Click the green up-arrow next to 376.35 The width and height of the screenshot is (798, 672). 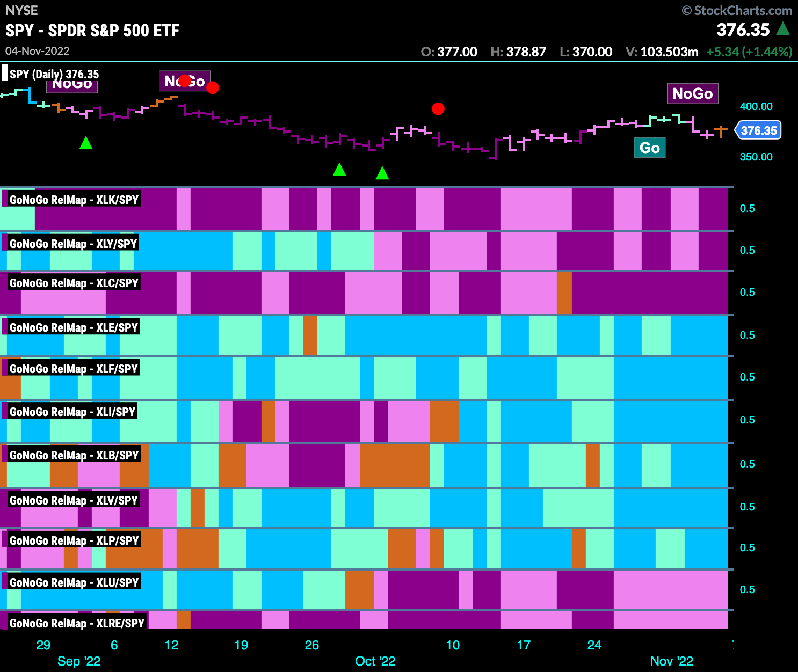click(783, 28)
